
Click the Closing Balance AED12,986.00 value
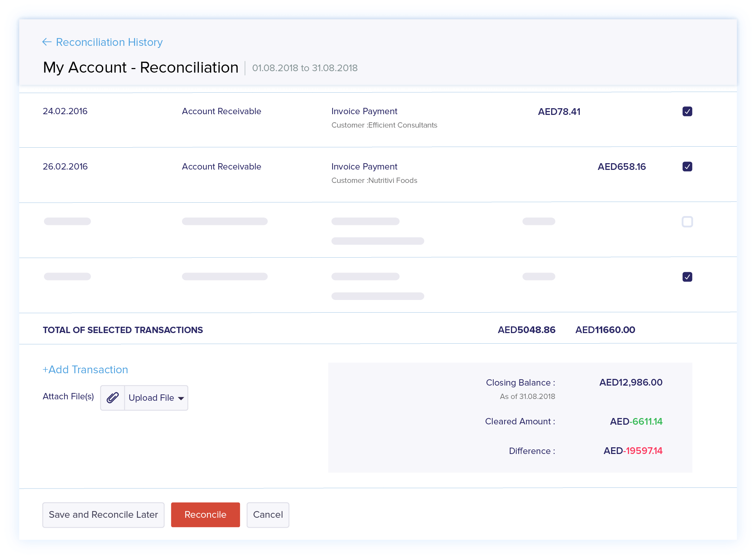tap(630, 382)
